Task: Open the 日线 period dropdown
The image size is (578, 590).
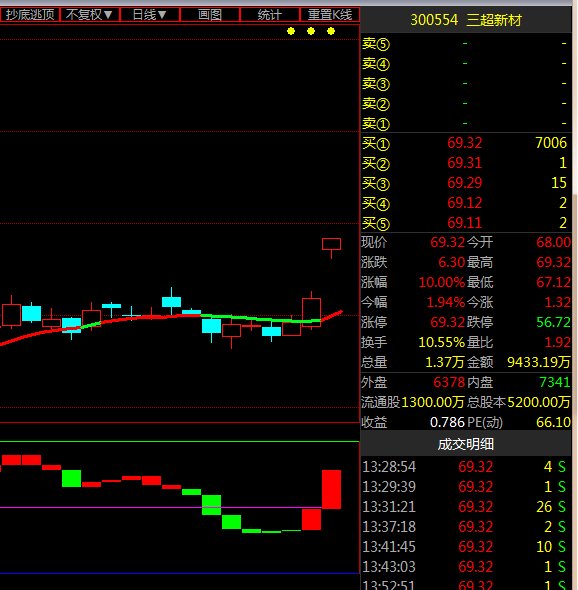Action: [150, 15]
